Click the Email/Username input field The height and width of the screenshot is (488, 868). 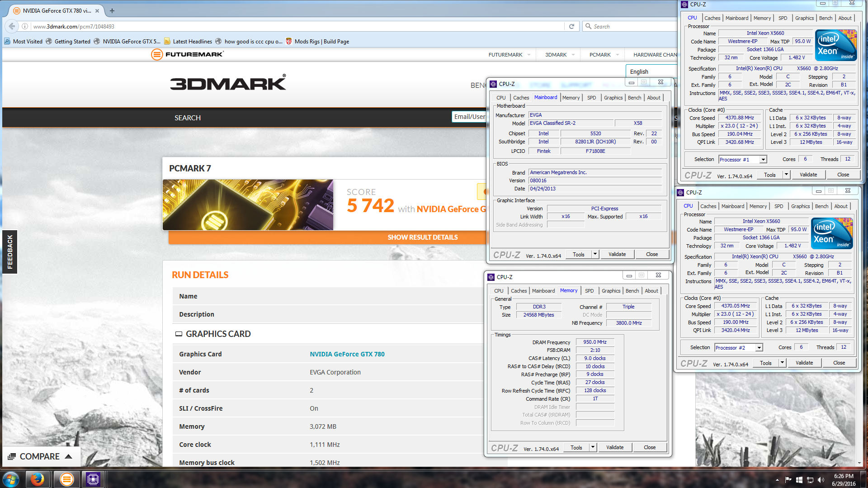tap(469, 117)
